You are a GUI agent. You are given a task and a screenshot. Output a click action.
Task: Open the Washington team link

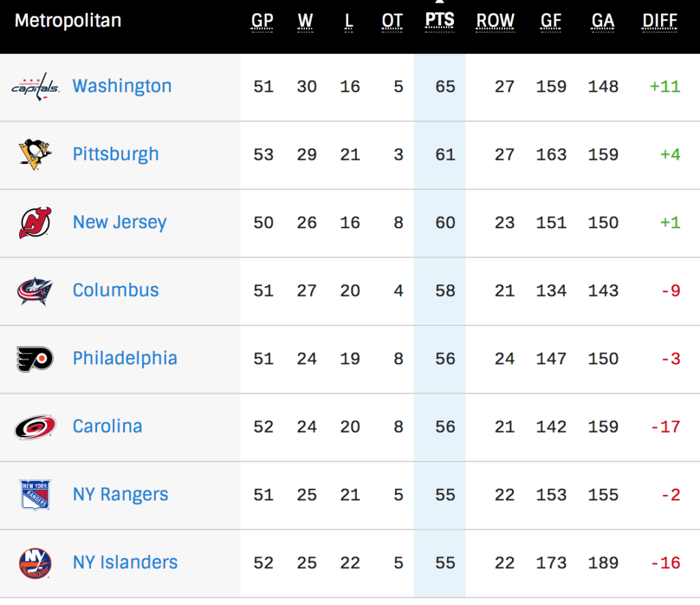tap(122, 86)
